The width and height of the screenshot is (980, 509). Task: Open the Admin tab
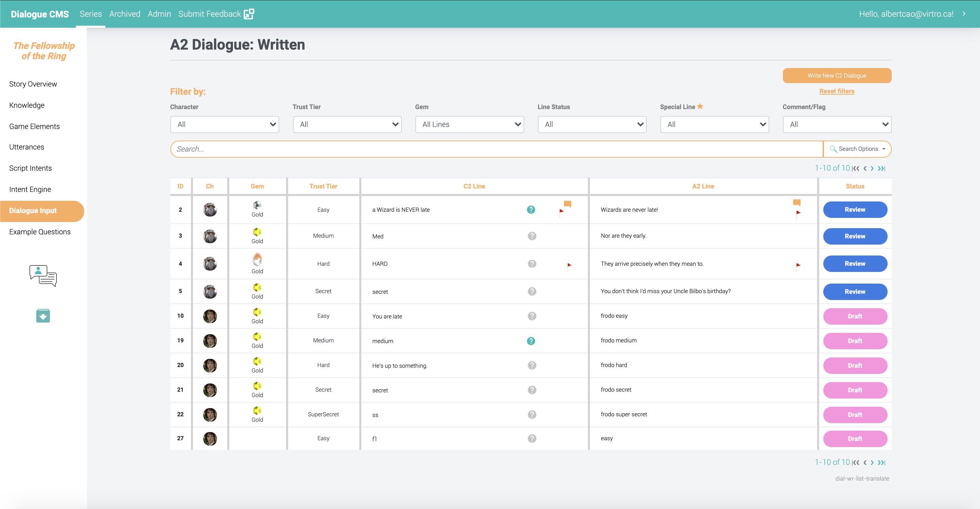click(x=159, y=14)
